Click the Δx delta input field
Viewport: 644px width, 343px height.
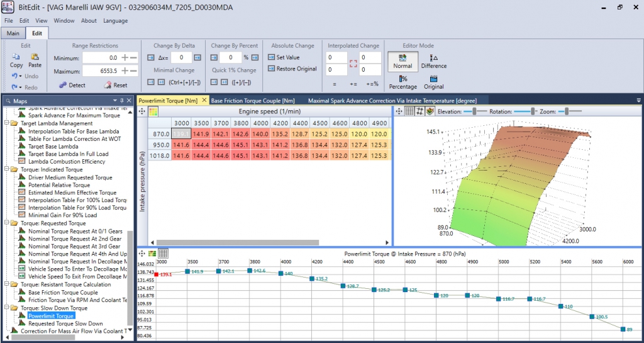(182, 57)
